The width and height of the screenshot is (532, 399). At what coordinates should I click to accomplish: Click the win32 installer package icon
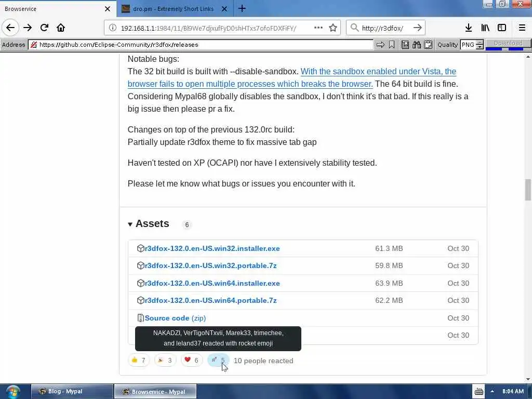(x=140, y=248)
